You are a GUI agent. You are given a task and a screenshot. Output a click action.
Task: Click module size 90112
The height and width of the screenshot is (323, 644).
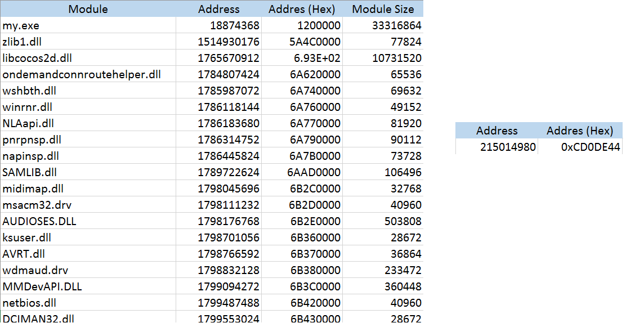[x=383, y=140]
